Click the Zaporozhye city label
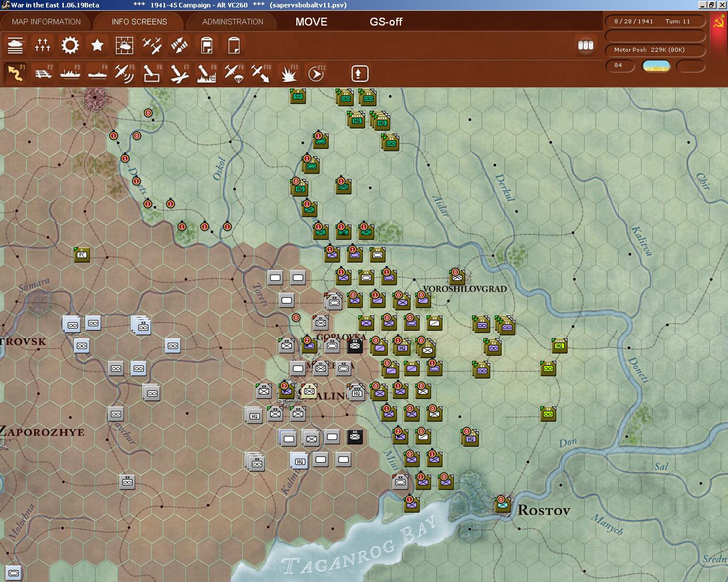The height and width of the screenshot is (582, 728). pyautogui.click(x=42, y=431)
